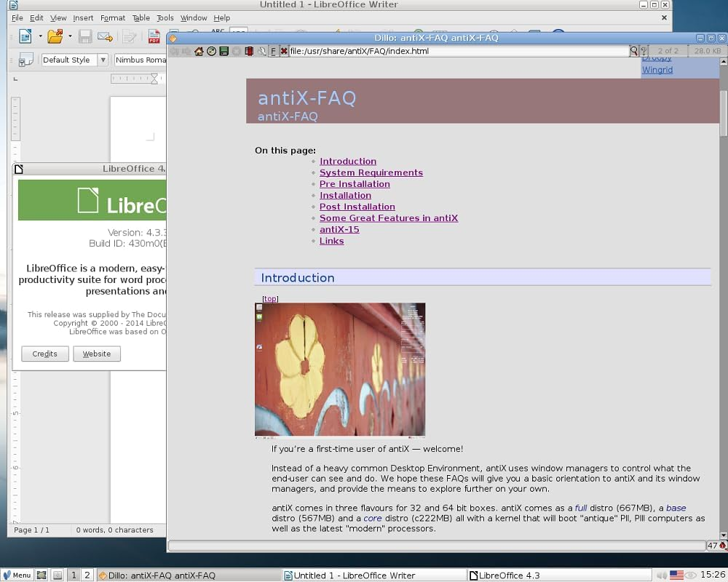Toggle Dillo's F bug meter button

[x=273, y=52]
